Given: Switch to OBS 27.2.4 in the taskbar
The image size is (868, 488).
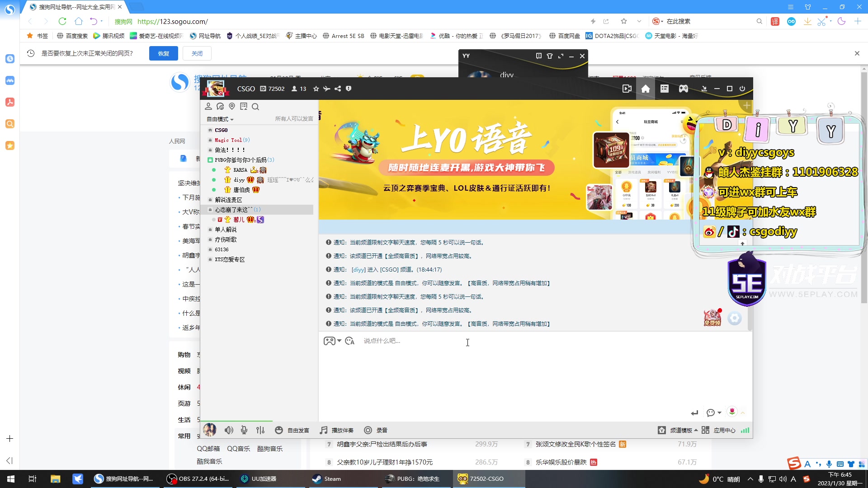Looking at the screenshot, I should pos(198,479).
